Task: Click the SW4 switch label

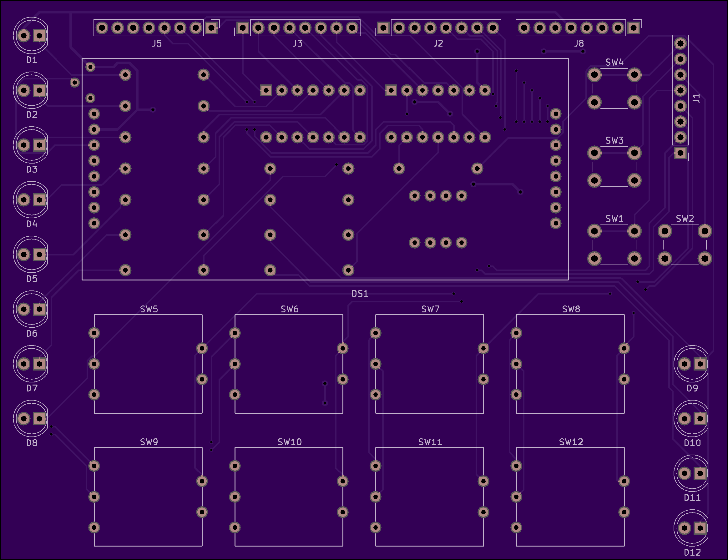Action: pyautogui.click(x=614, y=62)
